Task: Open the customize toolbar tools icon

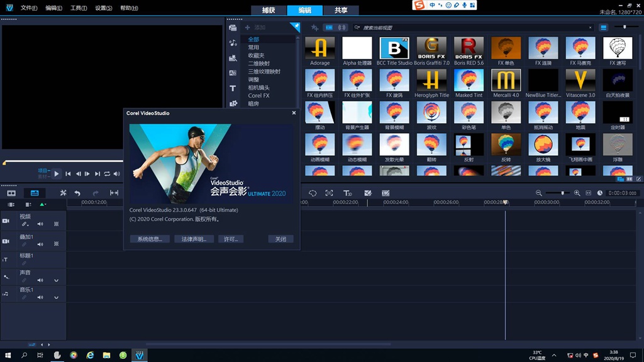Action: tap(63, 193)
